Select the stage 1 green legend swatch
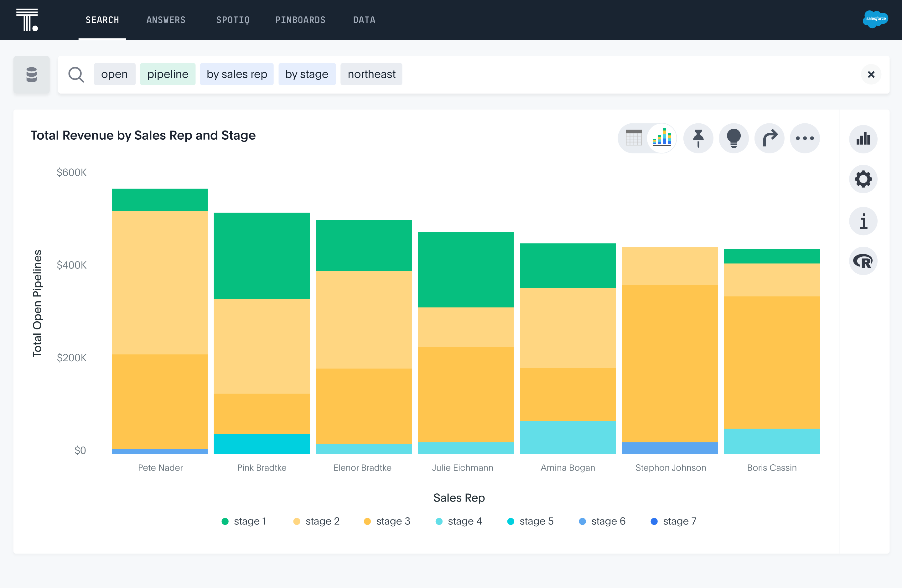 point(225,521)
